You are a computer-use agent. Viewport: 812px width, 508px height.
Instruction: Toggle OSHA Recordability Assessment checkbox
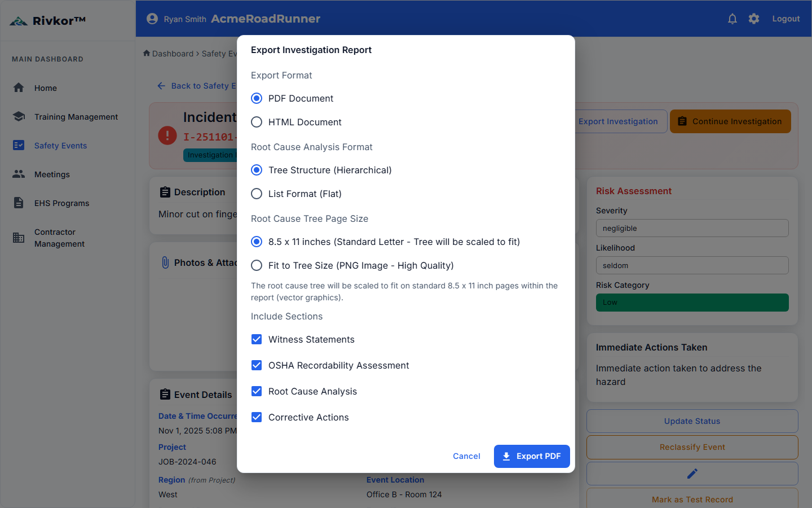[257, 365]
